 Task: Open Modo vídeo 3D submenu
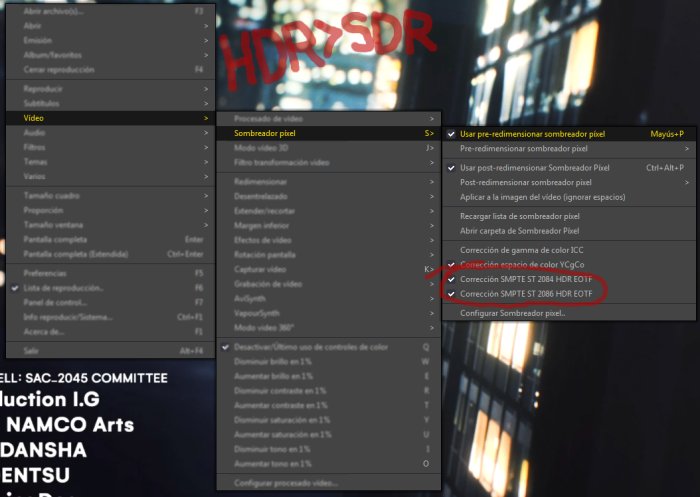click(x=329, y=148)
